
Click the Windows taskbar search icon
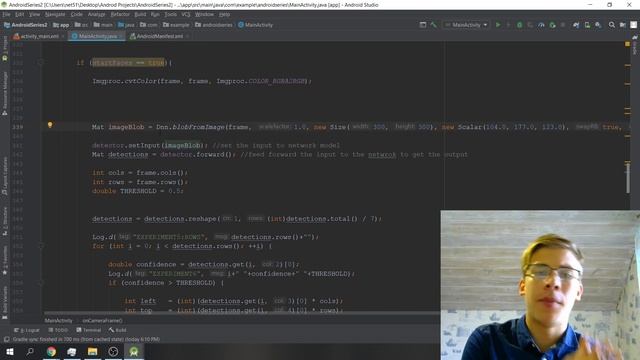point(30,351)
